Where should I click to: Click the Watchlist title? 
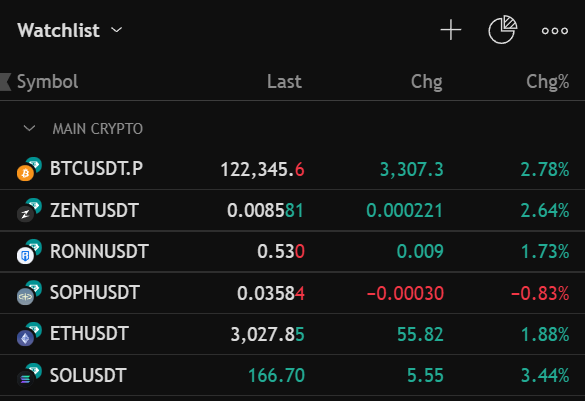(x=59, y=30)
